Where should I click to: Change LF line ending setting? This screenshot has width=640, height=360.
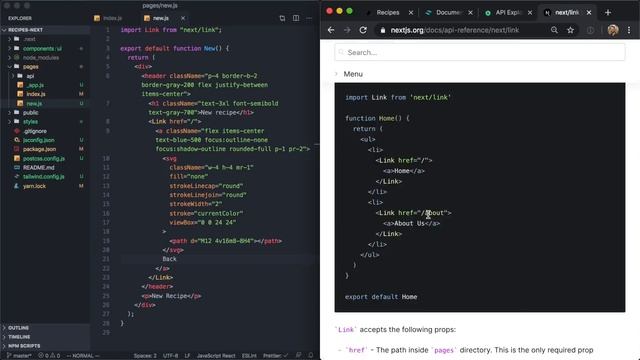pyautogui.click(x=187, y=356)
